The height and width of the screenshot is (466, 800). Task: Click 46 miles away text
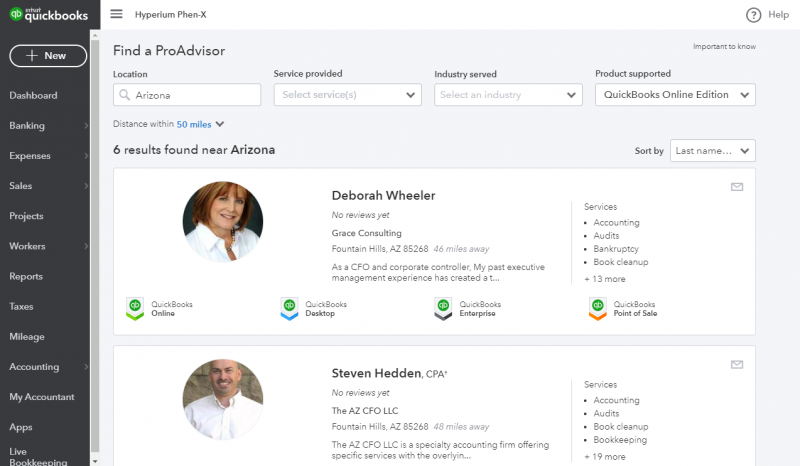tap(461, 249)
